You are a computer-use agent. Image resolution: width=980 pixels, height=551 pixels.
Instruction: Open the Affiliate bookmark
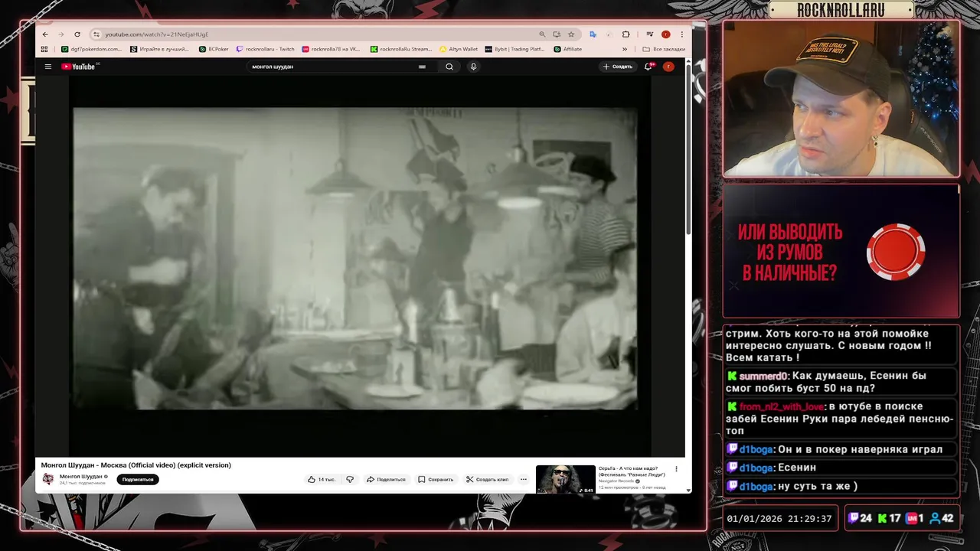point(567,49)
